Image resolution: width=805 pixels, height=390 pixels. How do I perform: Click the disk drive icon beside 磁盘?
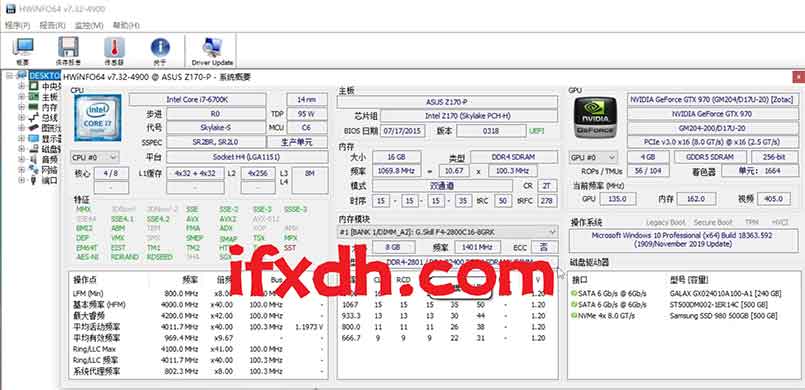coord(33,149)
